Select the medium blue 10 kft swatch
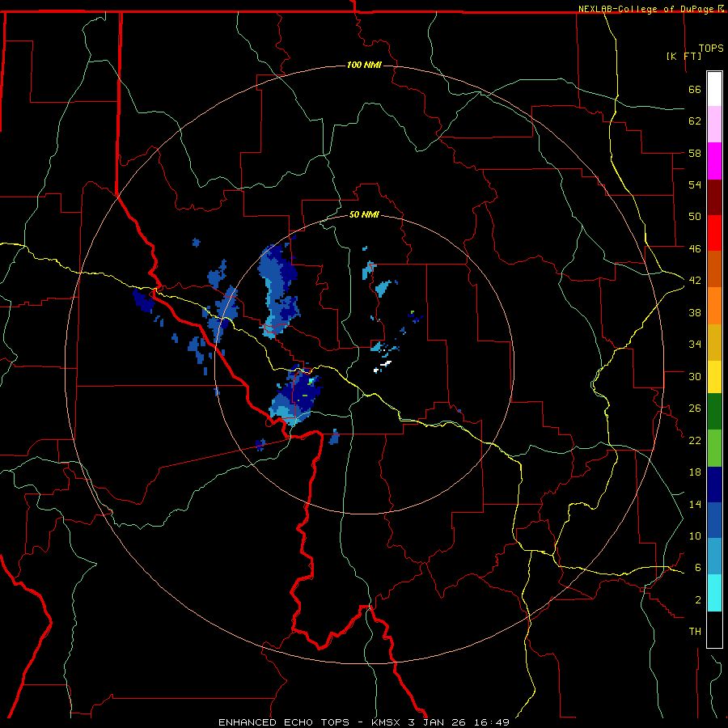This screenshot has width=728, height=728. click(x=714, y=520)
